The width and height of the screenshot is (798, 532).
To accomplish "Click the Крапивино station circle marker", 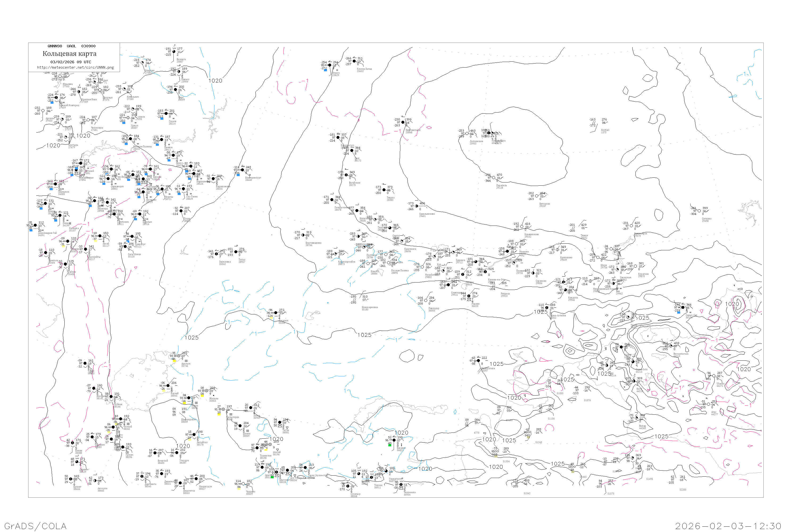I will click(558, 250).
